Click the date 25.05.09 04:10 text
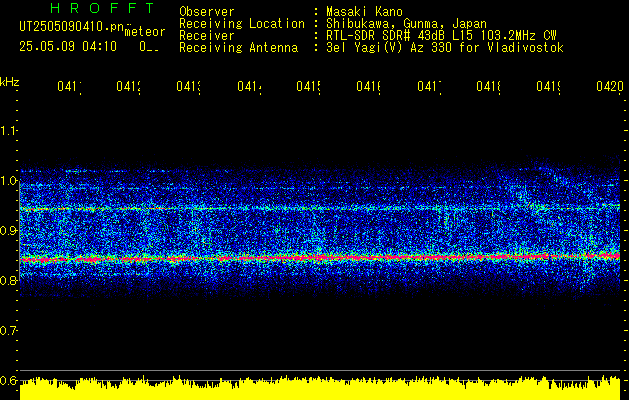The height and width of the screenshot is (400, 629). pyautogui.click(x=68, y=47)
